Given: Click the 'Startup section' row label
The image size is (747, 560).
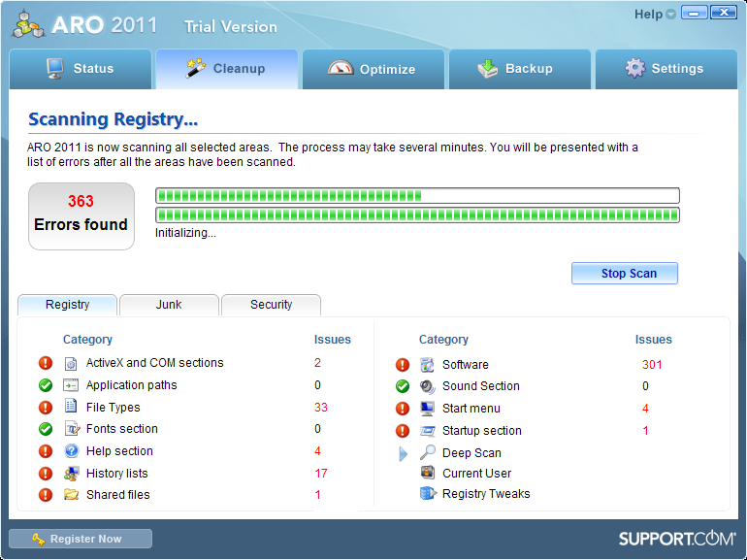Looking at the screenshot, I should [x=481, y=430].
